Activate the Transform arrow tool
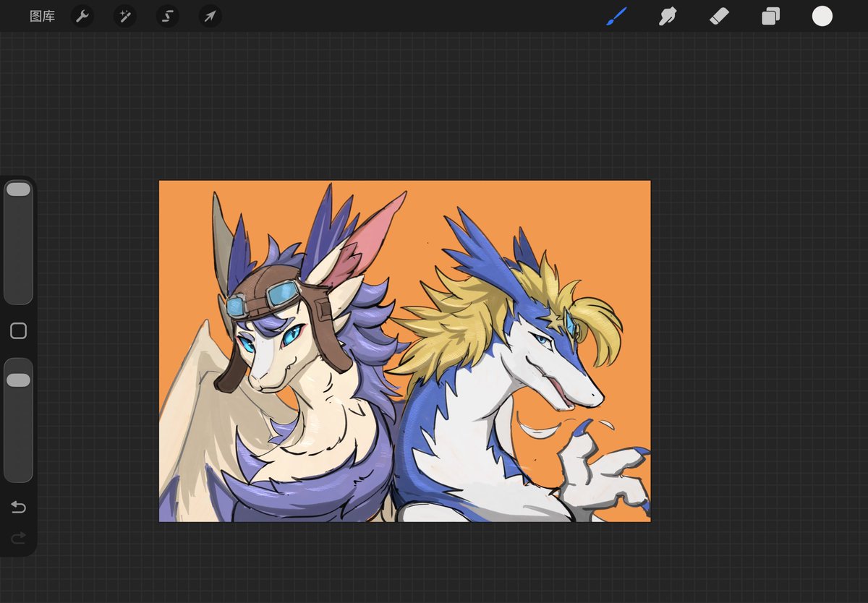868x603 pixels. click(x=210, y=16)
